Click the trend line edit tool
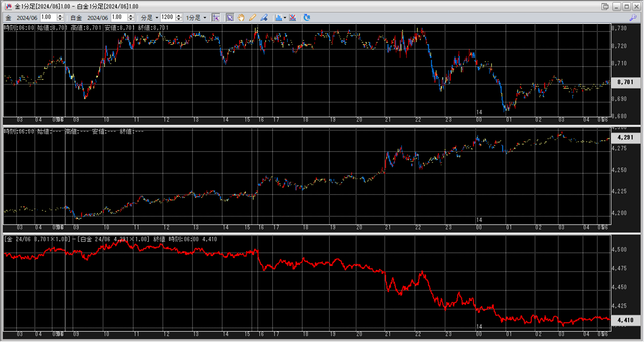 coord(264,18)
